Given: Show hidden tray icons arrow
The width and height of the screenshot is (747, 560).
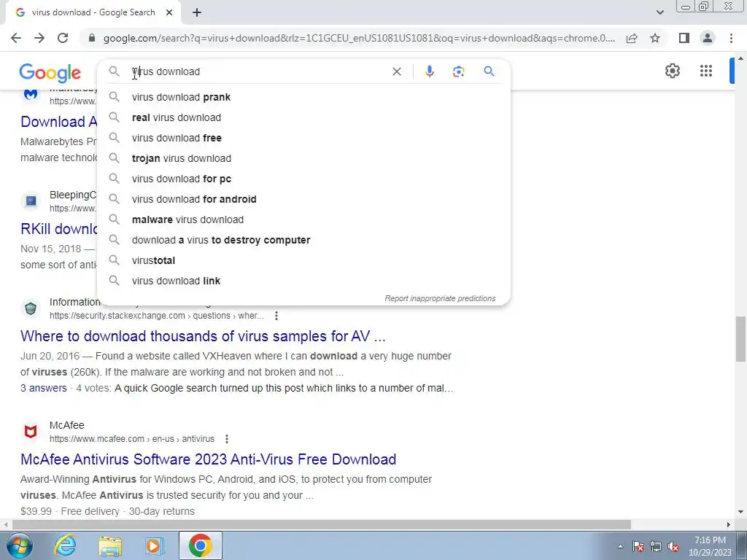Looking at the screenshot, I should point(620,547).
